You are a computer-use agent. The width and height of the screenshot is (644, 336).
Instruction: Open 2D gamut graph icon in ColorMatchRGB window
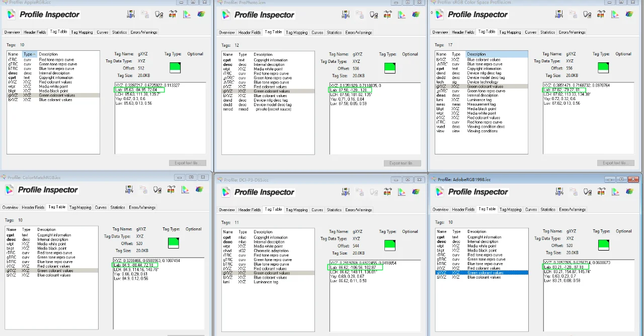(x=186, y=190)
